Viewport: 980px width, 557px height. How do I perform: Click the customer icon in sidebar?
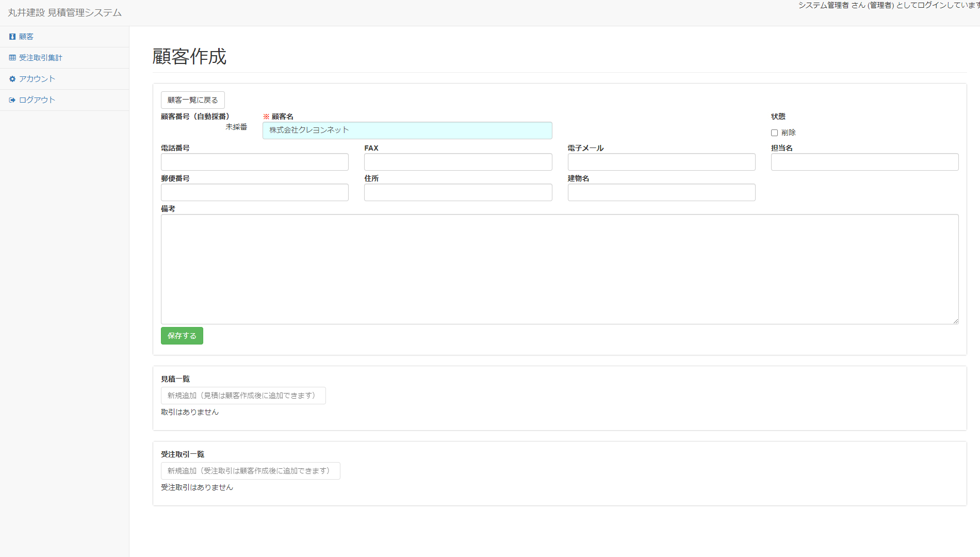tap(12, 37)
